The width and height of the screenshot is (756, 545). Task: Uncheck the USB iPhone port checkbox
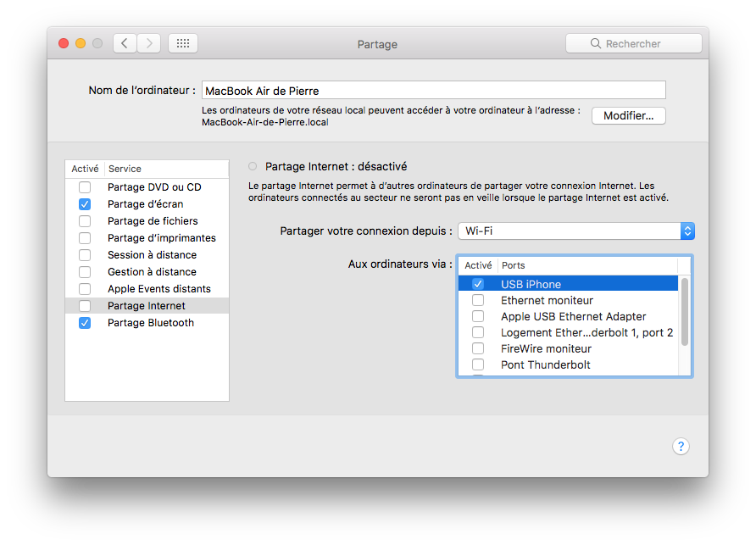click(478, 284)
